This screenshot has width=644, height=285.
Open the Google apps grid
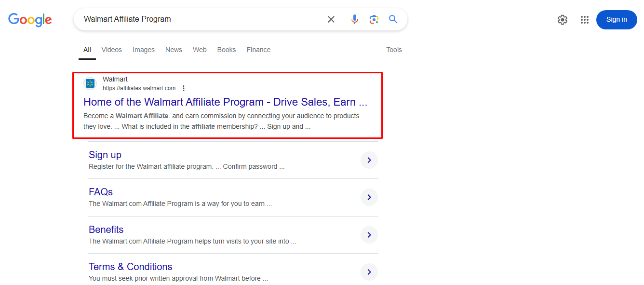pyautogui.click(x=585, y=20)
